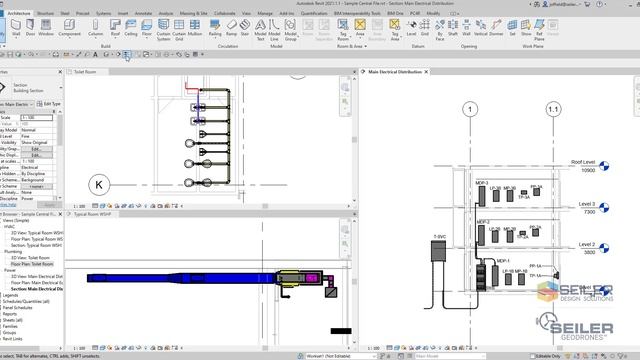Viewport: 640px width, 360px height.
Task: Click the quick access Text tool icon
Action: (96, 54)
